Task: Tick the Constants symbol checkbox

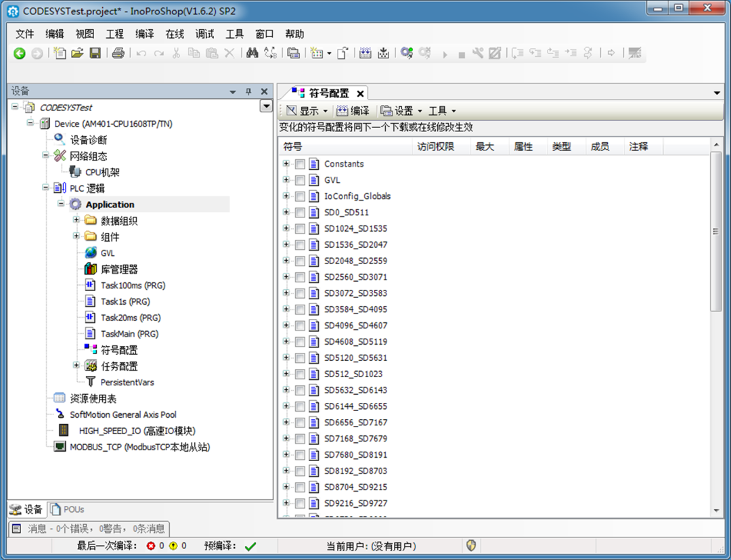Action: (301, 164)
